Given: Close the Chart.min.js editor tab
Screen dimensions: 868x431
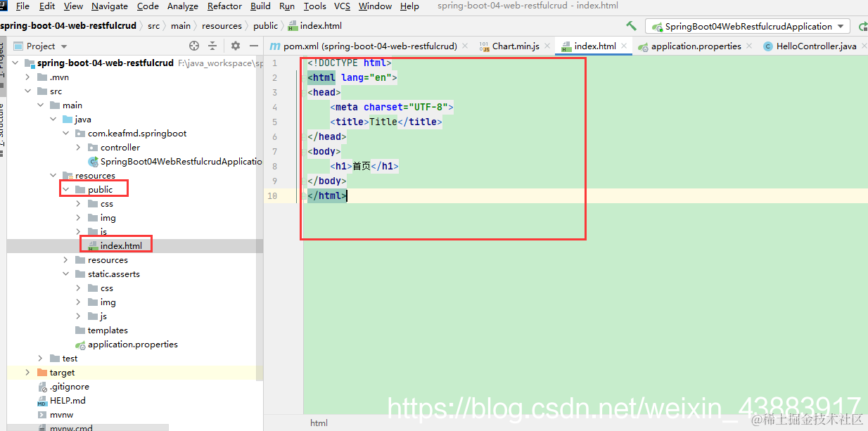Looking at the screenshot, I should [x=548, y=46].
